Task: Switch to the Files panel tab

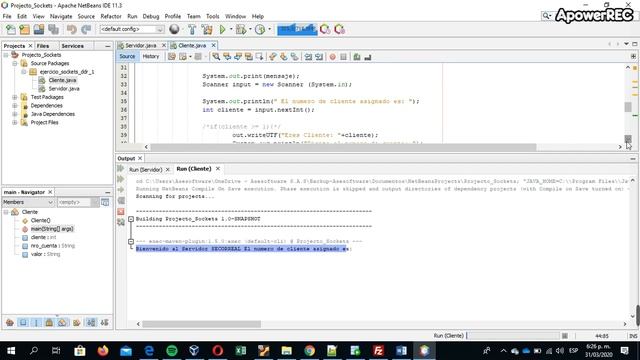Action: [43, 46]
